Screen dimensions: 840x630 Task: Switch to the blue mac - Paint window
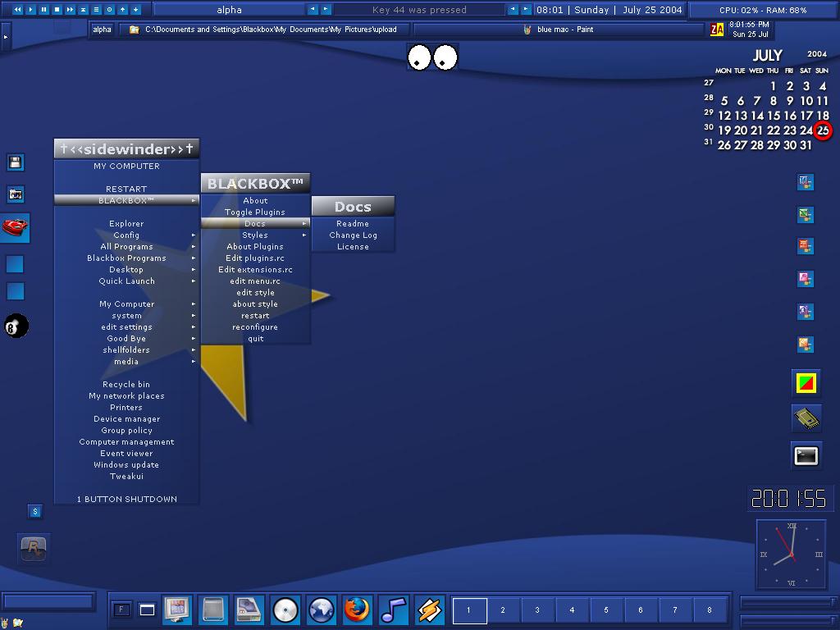point(559,30)
